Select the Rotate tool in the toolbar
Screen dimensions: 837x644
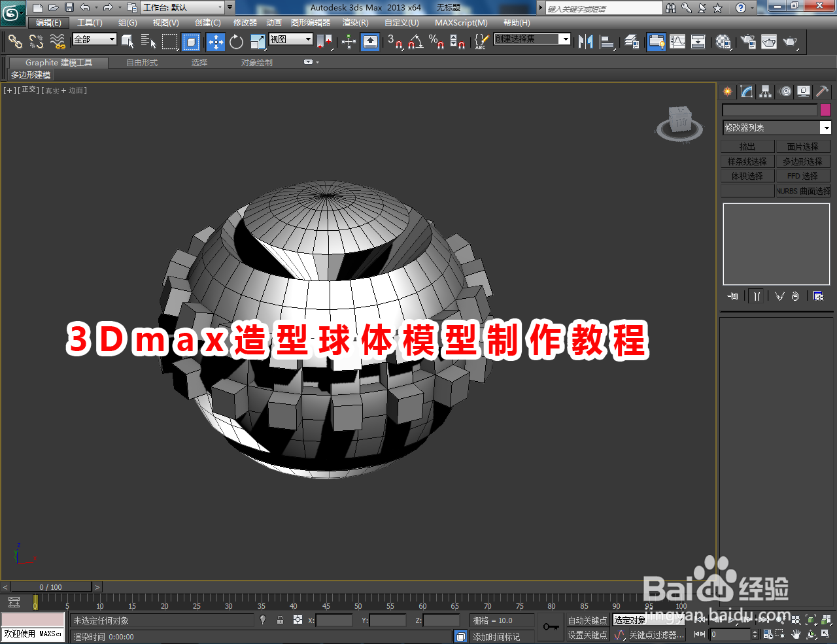tap(236, 42)
